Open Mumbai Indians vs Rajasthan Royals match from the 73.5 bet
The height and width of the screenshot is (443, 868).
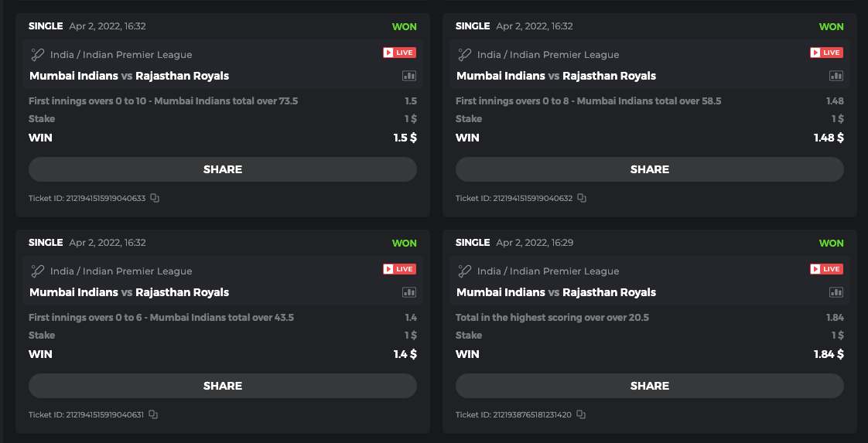[x=129, y=76]
